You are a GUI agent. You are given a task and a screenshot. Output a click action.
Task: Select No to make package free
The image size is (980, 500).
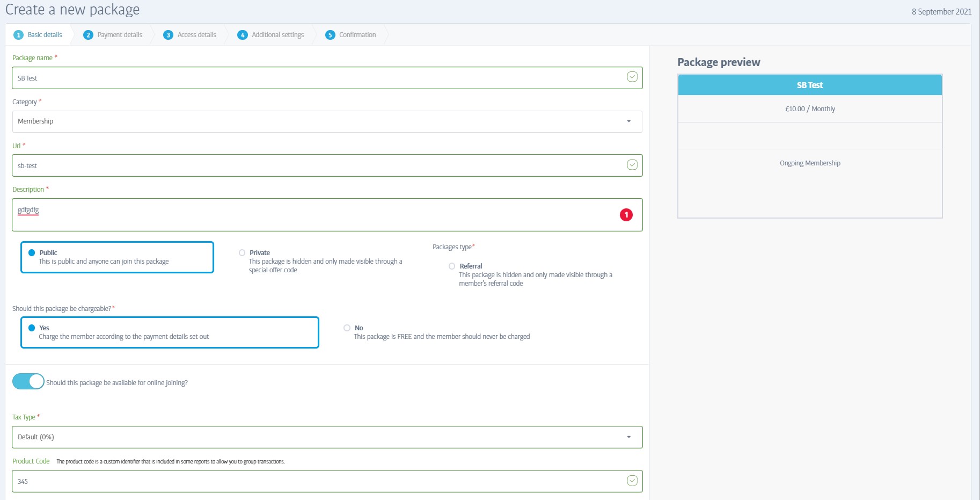coord(347,328)
